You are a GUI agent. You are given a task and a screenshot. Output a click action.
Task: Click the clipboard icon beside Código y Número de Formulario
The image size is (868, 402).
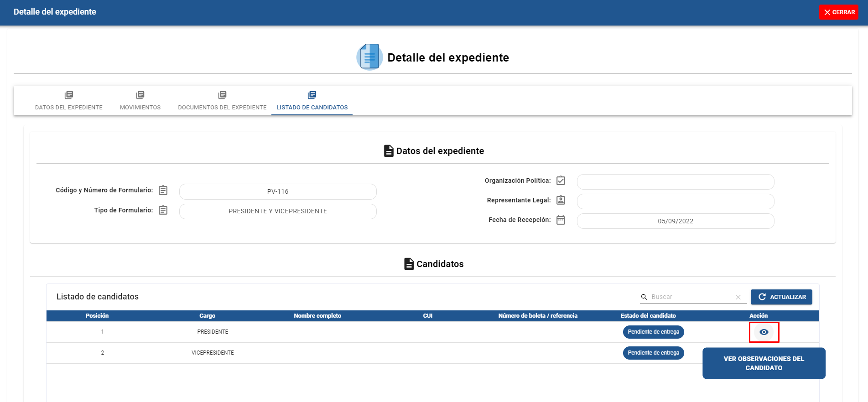click(x=163, y=190)
